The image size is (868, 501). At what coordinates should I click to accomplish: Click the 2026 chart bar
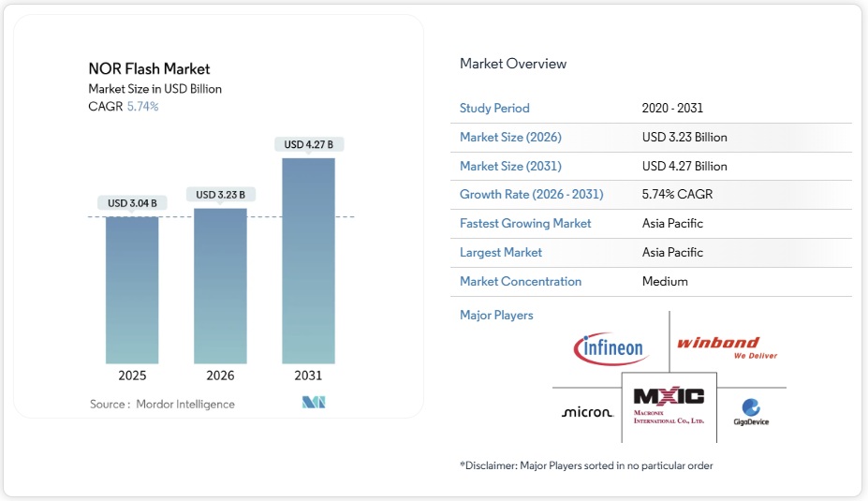click(x=220, y=286)
